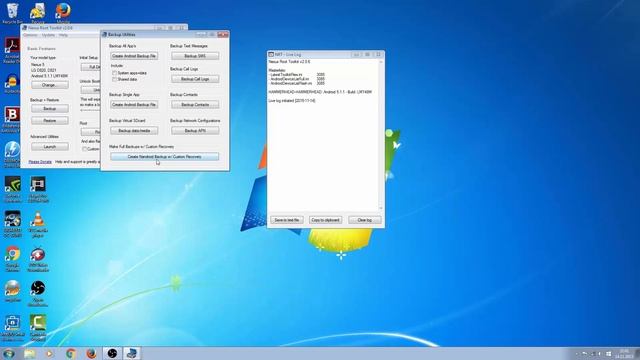Open the Camtasia green C desktop icon
Screen dimensions: 640x360
point(38,327)
